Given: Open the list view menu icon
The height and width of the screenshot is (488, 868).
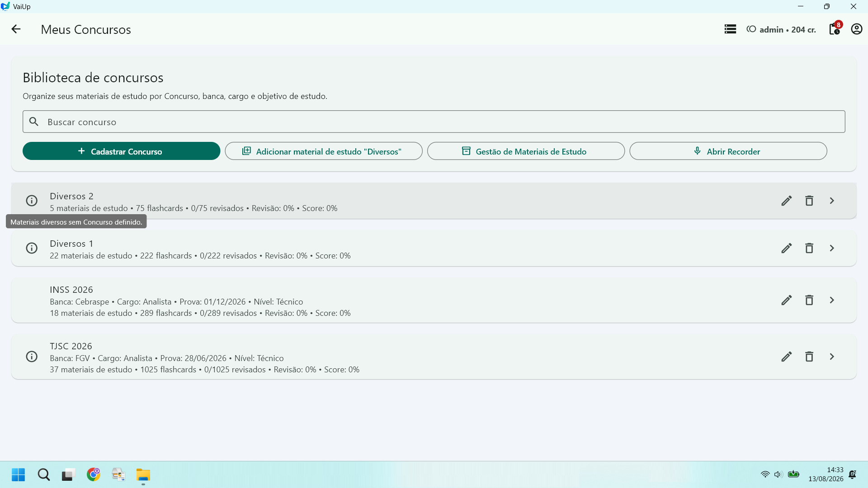Looking at the screenshot, I should (x=730, y=29).
